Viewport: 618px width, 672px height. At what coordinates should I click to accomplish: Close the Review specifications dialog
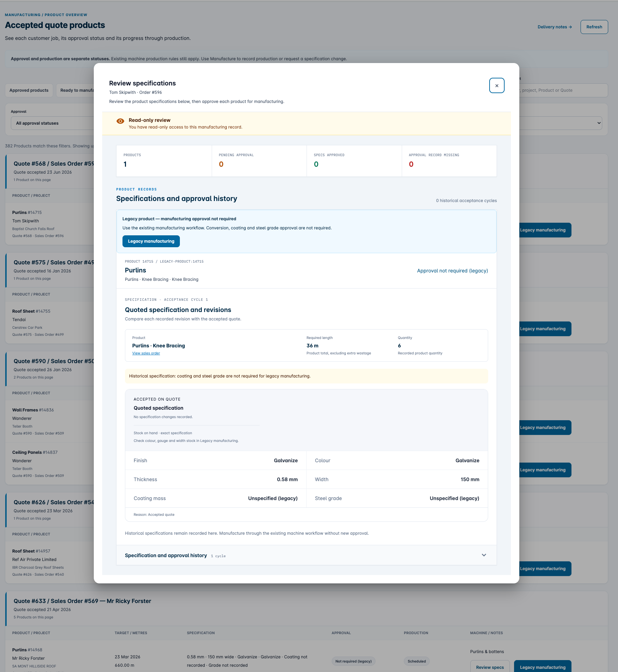click(x=497, y=85)
